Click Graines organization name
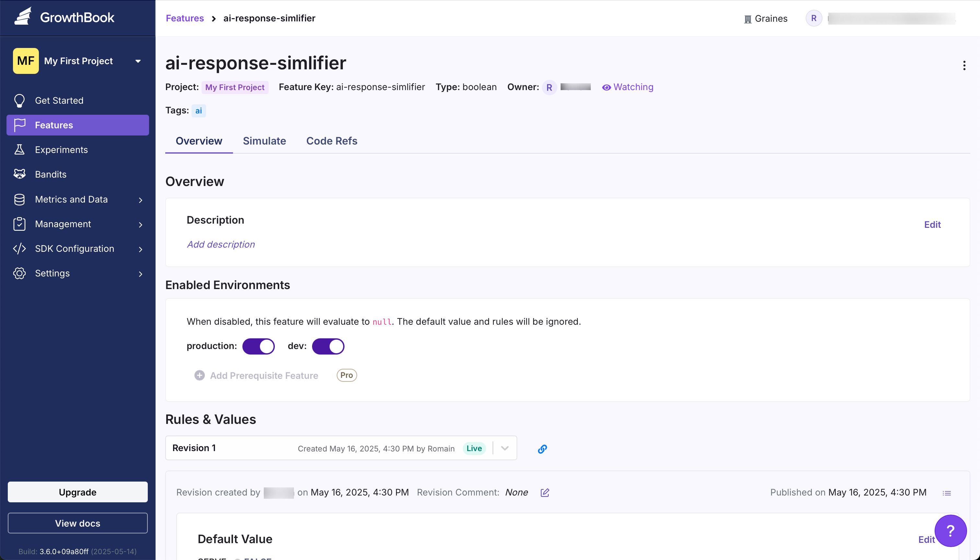Viewport: 980px width, 560px height. (x=771, y=18)
